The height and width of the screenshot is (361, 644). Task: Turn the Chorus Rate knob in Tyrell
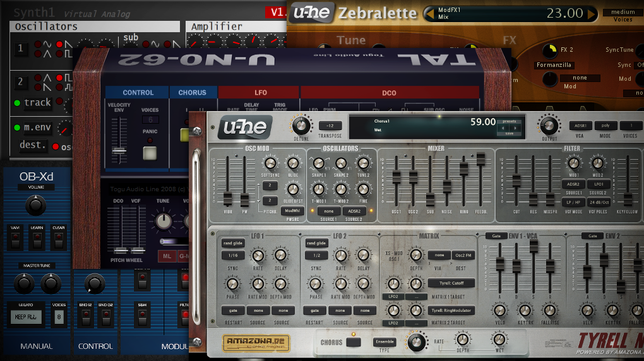[415, 341]
